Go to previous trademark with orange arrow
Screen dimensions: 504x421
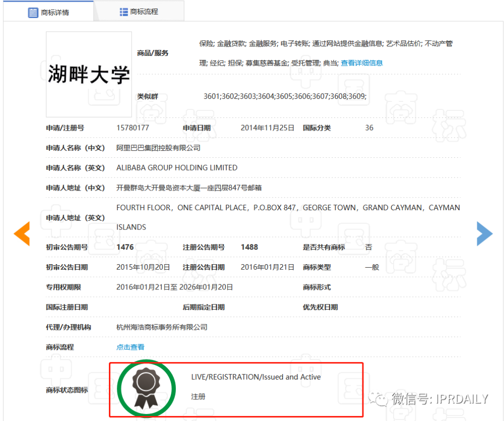pos(22,234)
